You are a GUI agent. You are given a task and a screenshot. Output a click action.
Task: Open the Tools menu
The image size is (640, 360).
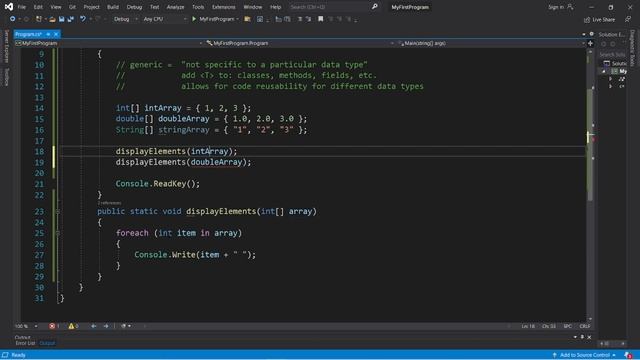(x=198, y=7)
